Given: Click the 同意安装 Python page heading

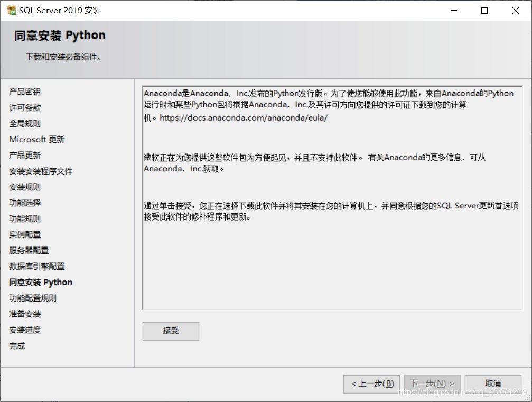Looking at the screenshot, I should click(60, 35).
